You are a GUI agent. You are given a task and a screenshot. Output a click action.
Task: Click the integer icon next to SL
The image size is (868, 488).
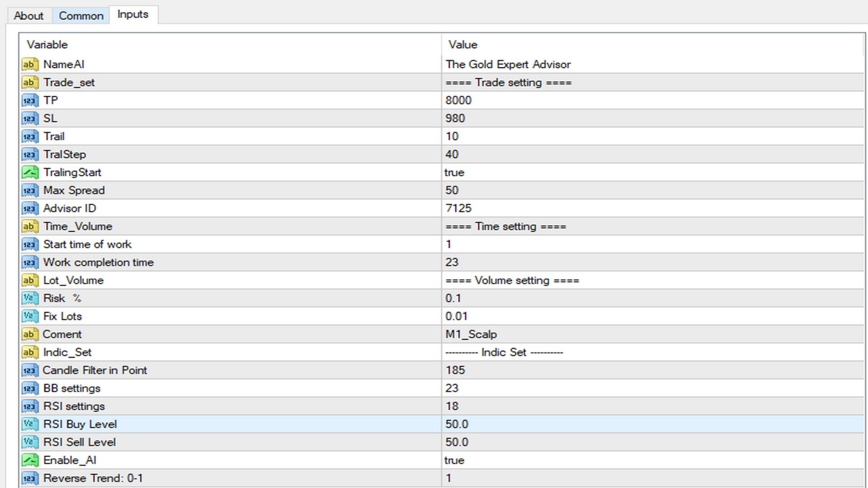pos(29,118)
